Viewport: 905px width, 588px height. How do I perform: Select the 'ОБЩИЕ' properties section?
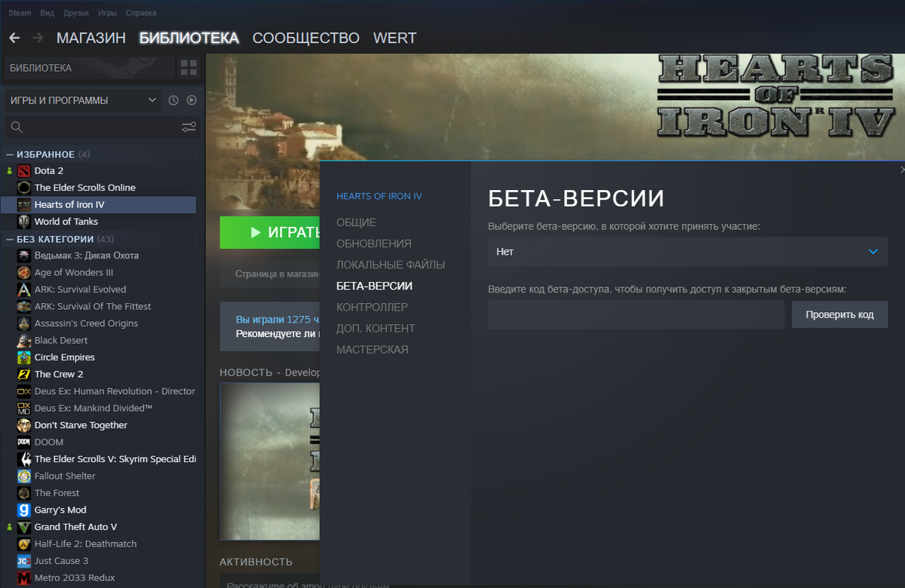356,222
